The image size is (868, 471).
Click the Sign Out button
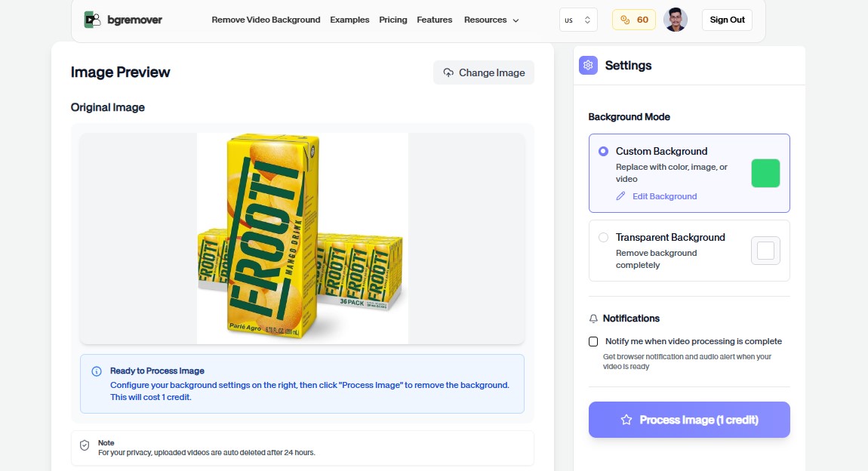(x=727, y=20)
